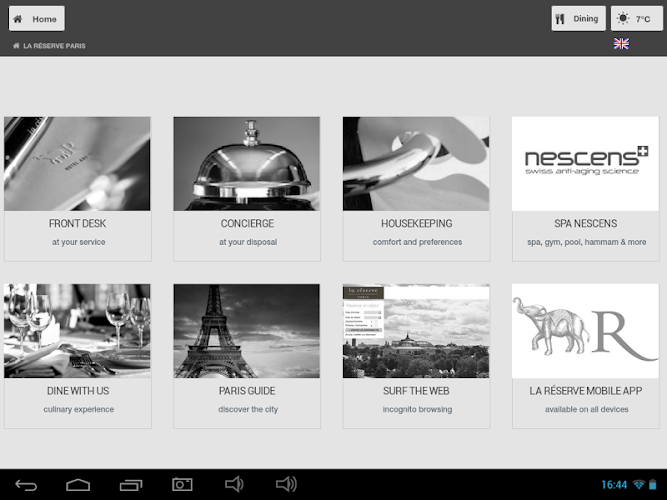This screenshot has height=500, width=667.
Task: Open the Paris Guide Eiffel Tower image
Action: pos(246,331)
